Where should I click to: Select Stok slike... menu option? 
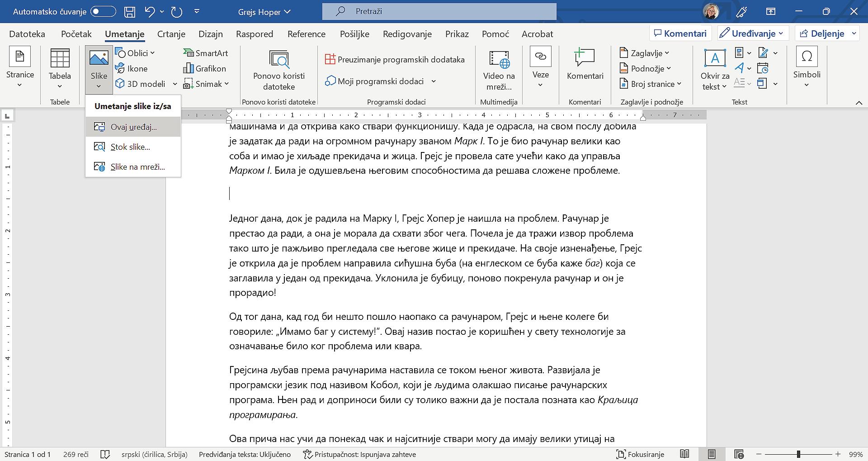tap(133, 147)
